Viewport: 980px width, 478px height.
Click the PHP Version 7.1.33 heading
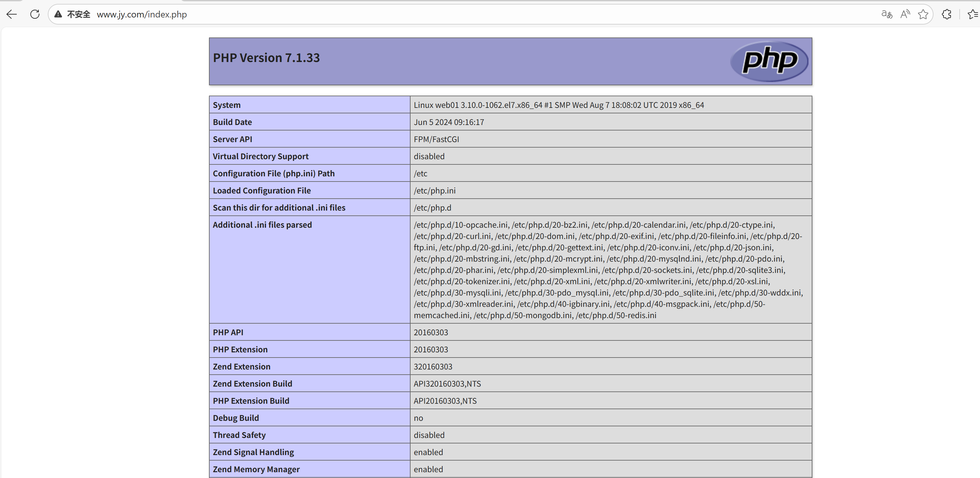pyautogui.click(x=266, y=58)
